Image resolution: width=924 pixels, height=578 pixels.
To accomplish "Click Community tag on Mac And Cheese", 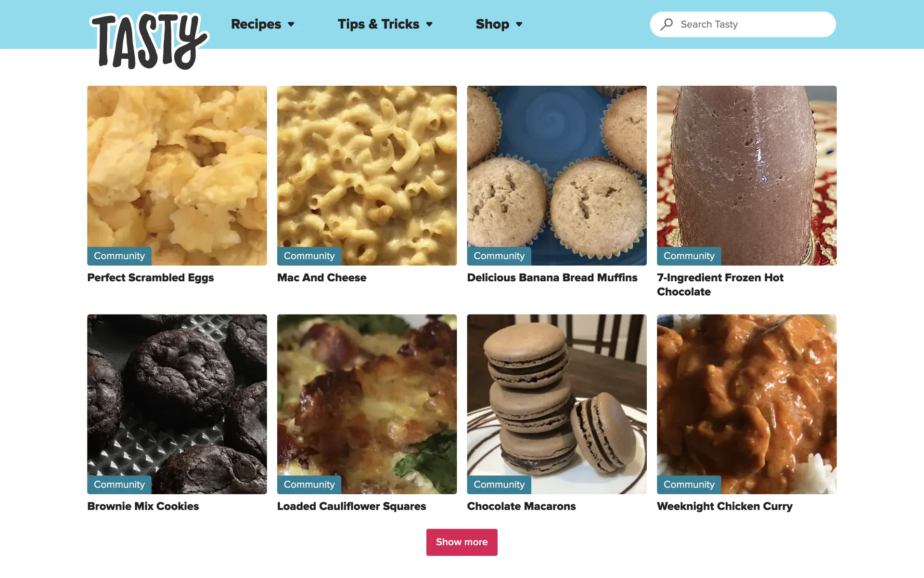I will pyautogui.click(x=309, y=256).
